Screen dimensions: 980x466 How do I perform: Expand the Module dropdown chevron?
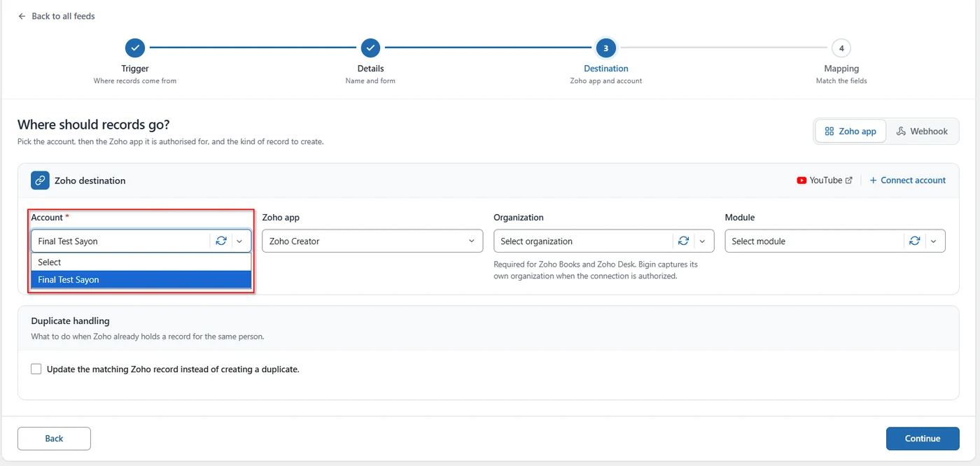(934, 241)
